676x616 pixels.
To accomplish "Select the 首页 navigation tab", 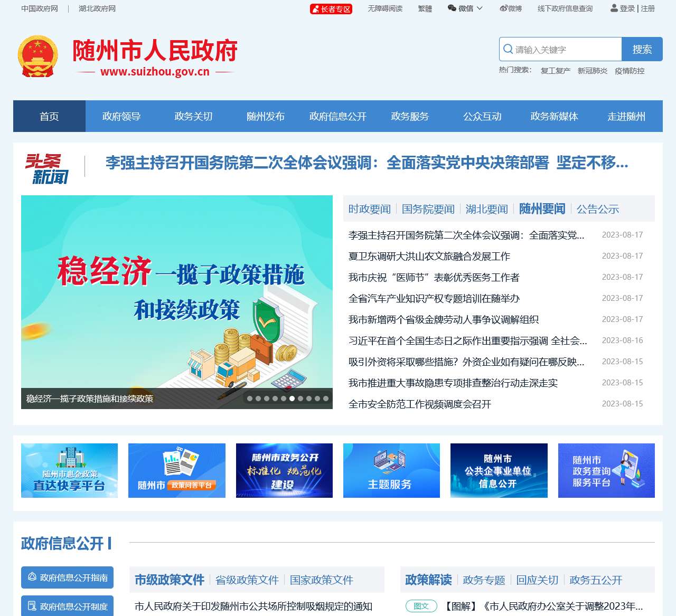I will [49, 116].
